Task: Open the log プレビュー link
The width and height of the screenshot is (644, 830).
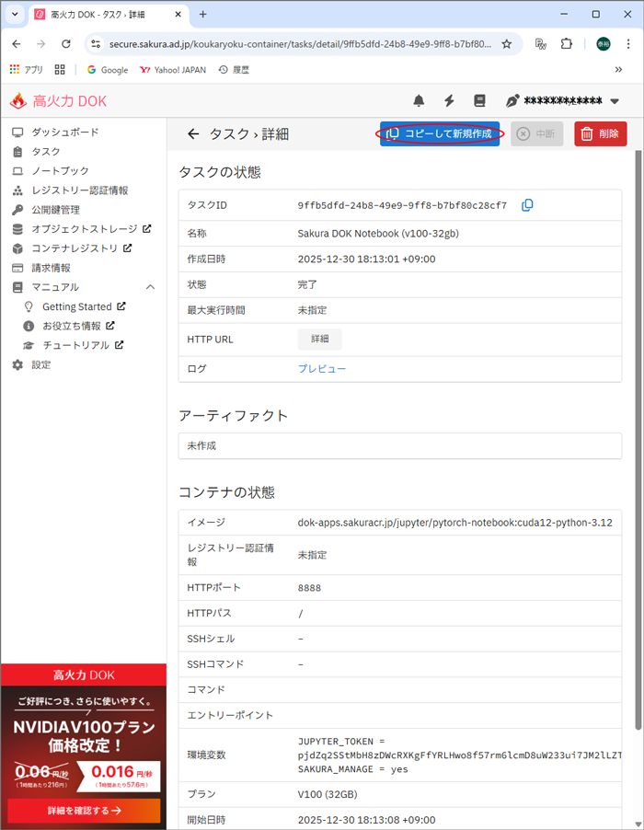Action: [x=322, y=368]
